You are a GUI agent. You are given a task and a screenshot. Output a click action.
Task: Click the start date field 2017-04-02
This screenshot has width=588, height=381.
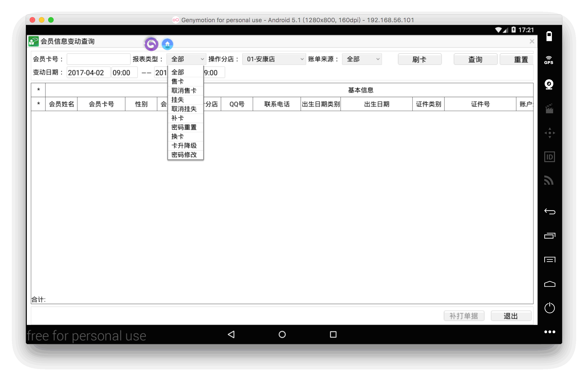pos(88,73)
